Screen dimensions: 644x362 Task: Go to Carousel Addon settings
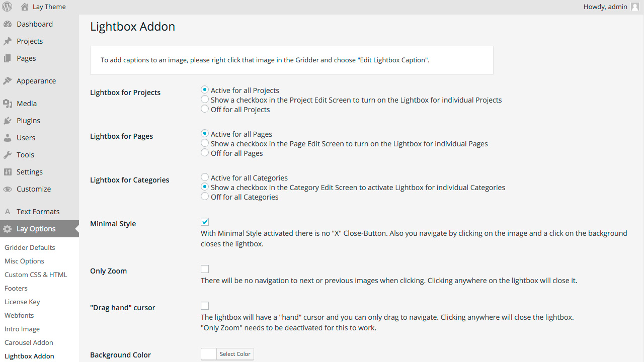29,342
